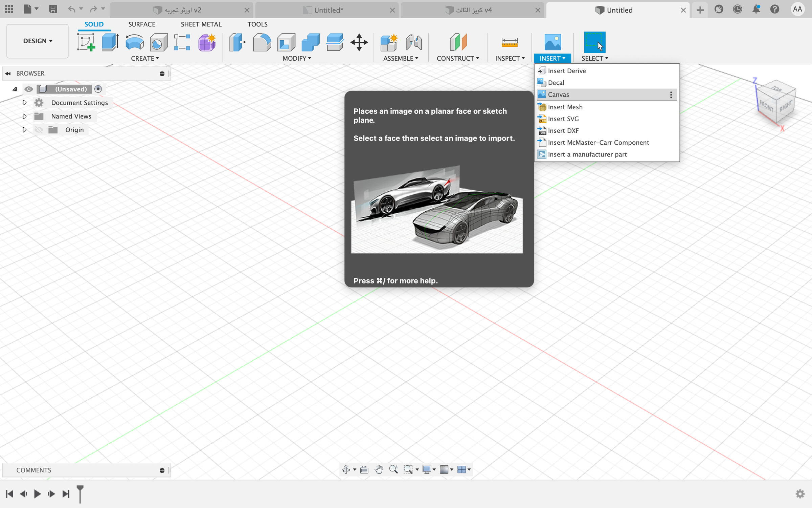Switch to the SURFACE tab
This screenshot has width=812, height=508.
[142, 24]
